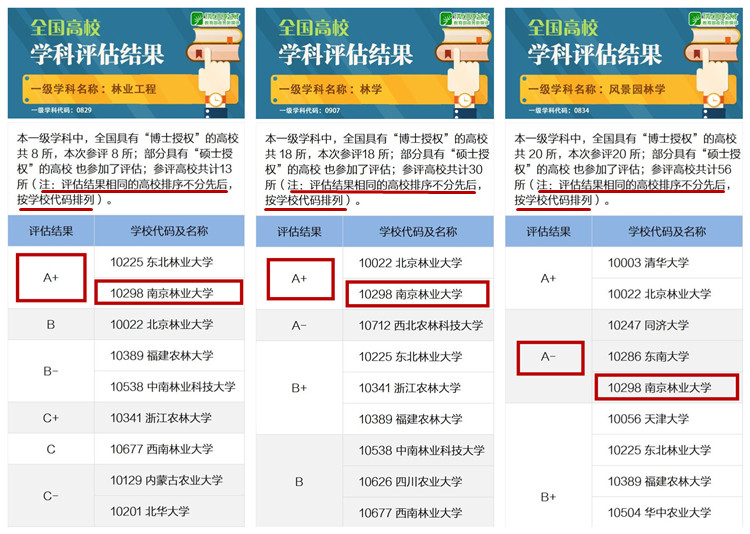The height and width of the screenshot is (534, 750).
Task: Click grade A+ in the 林业工程 table
Action: point(51,278)
